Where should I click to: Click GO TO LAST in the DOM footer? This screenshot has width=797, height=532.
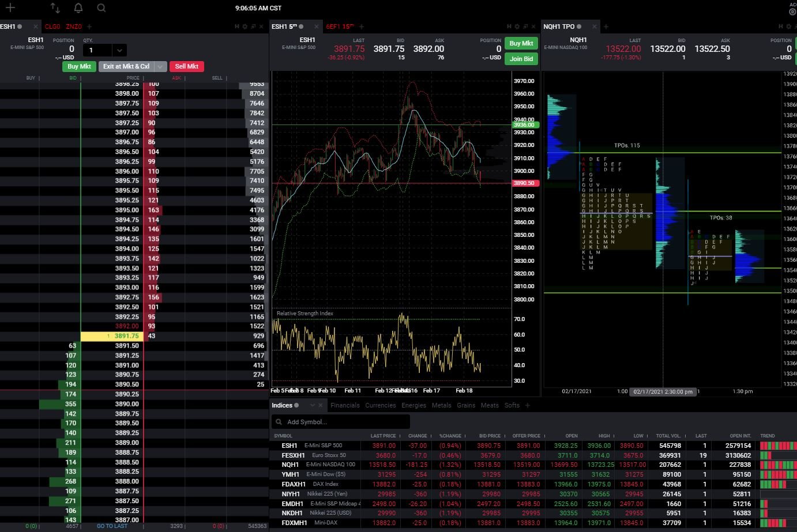(x=113, y=526)
